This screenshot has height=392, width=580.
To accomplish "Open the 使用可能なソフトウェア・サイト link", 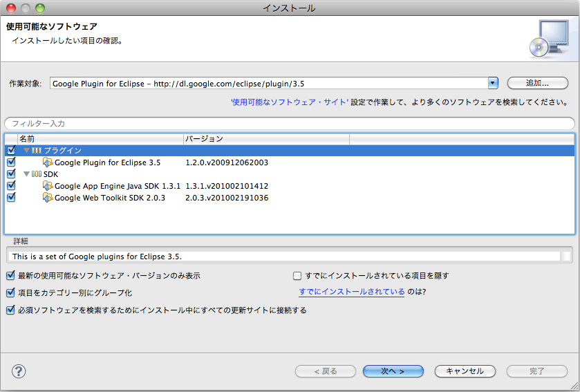I will 290,102.
